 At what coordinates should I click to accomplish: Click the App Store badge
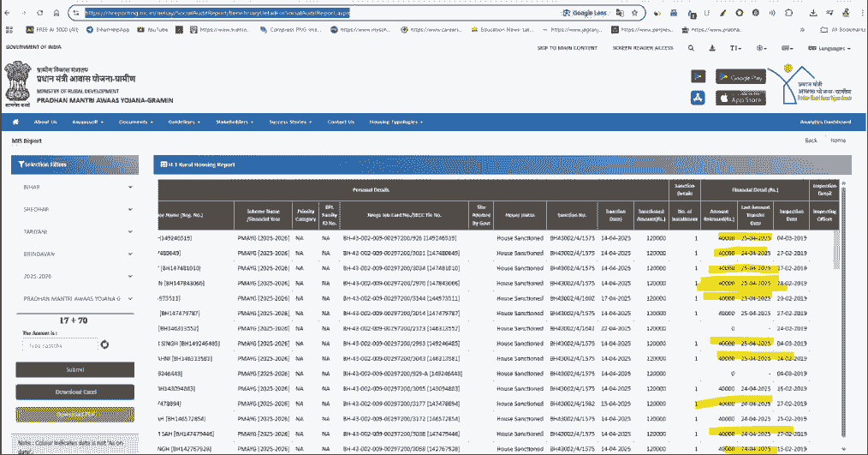[740, 99]
